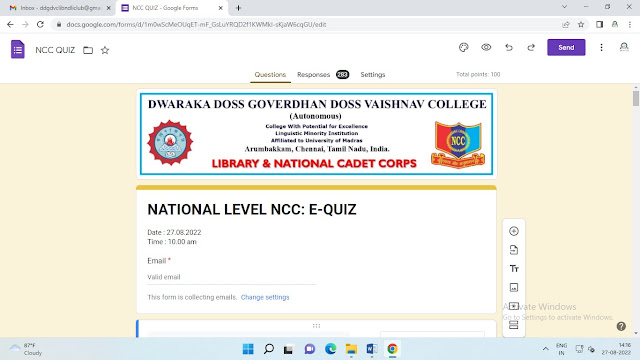640x360 pixels.
Task: Click the college header banner image
Action: (316, 134)
